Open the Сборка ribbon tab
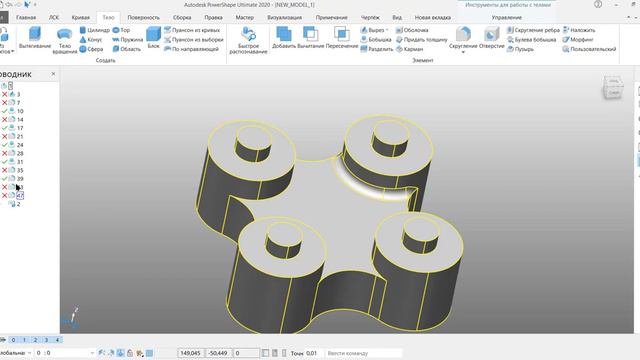This screenshot has height=360, width=640. point(182,18)
